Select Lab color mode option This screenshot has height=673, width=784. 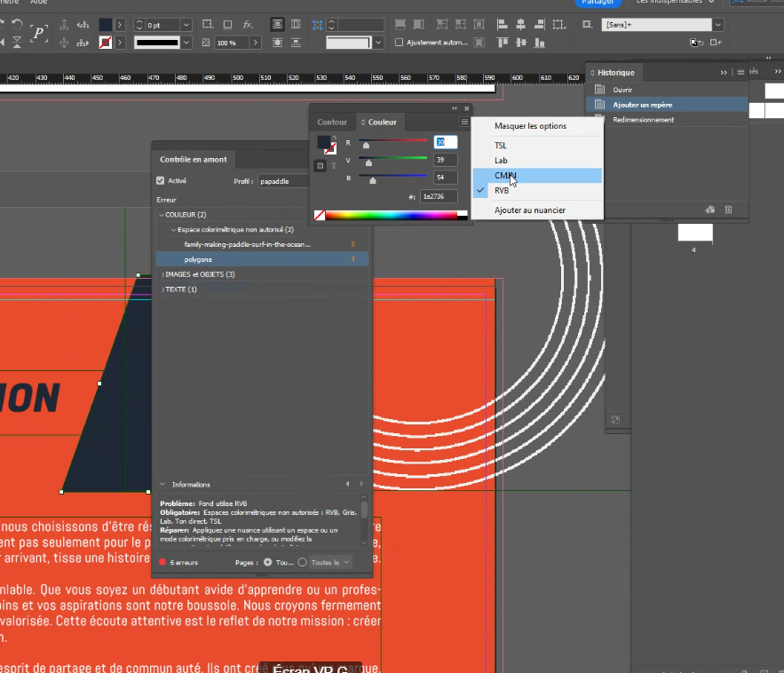pyautogui.click(x=502, y=161)
